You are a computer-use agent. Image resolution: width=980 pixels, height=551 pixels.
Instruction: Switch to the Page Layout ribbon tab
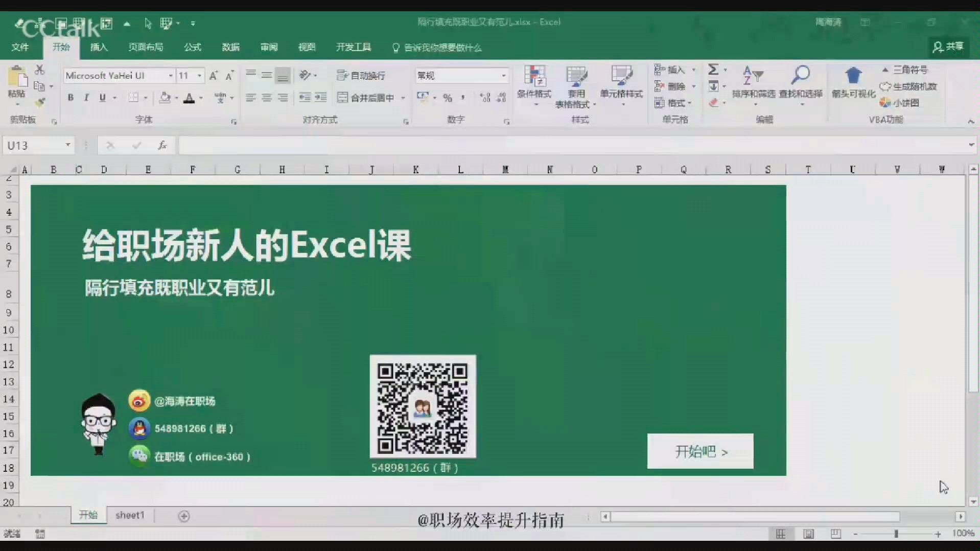pyautogui.click(x=146, y=47)
